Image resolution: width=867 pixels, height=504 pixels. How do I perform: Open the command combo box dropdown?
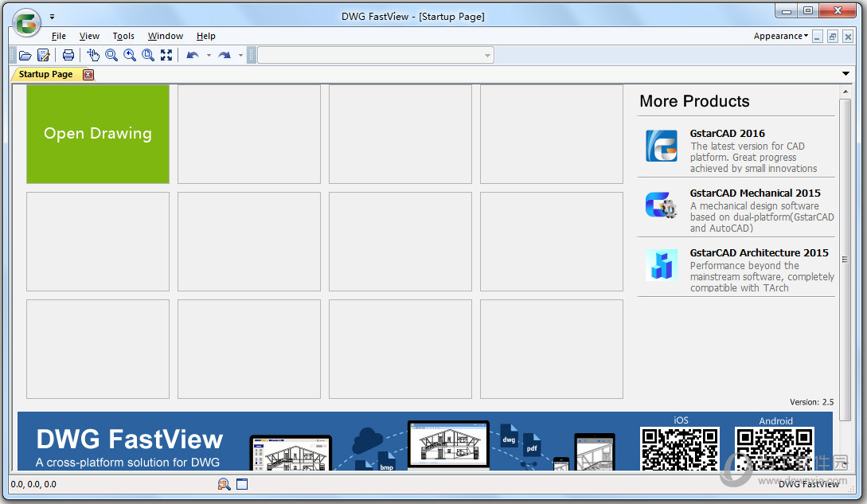[487, 55]
